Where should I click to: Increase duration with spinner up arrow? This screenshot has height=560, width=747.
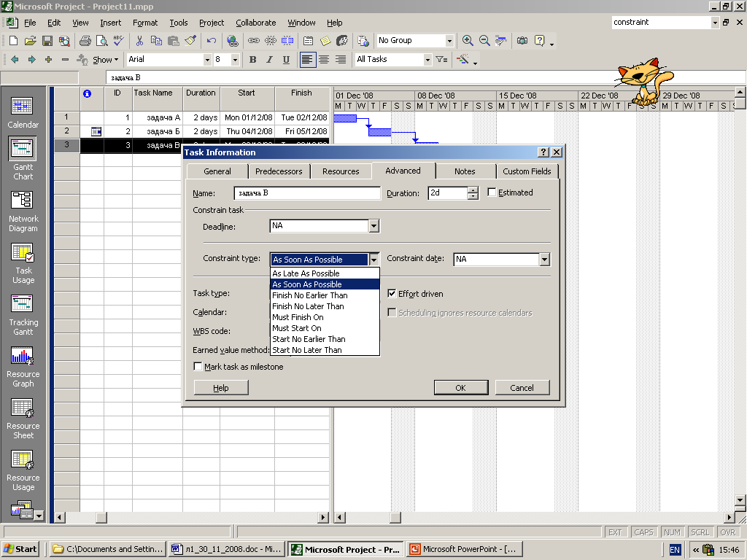click(x=473, y=190)
